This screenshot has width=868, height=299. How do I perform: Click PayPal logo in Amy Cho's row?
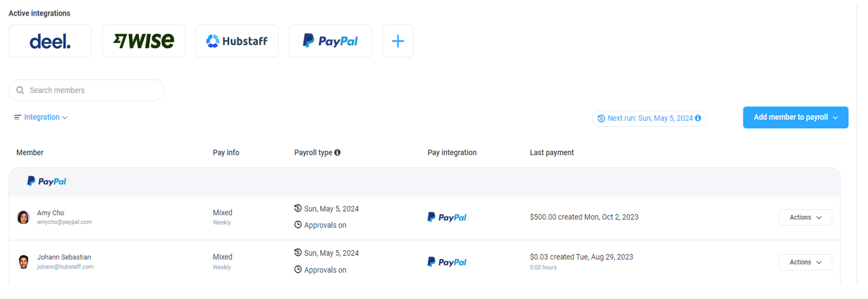[x=447, y=217]
